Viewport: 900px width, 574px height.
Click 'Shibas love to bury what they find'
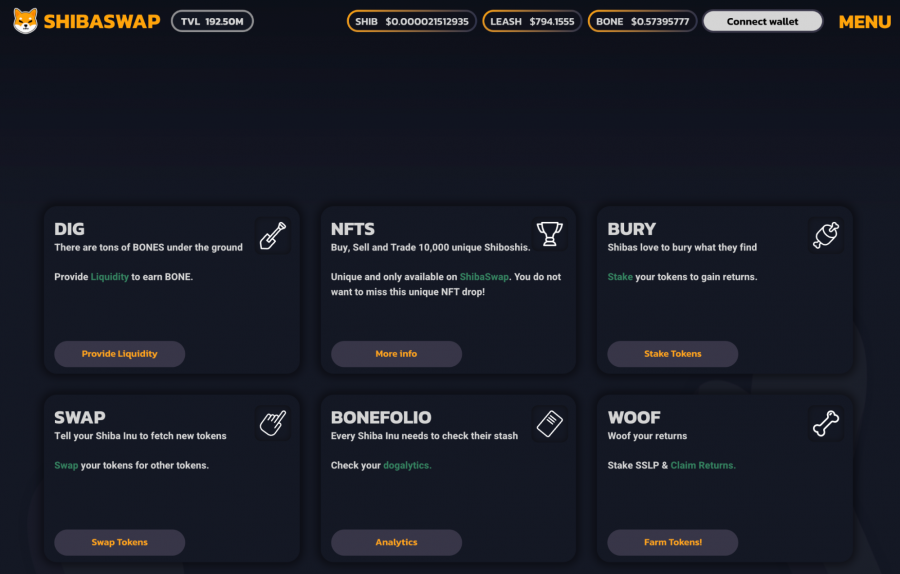[x=682, y=247]
